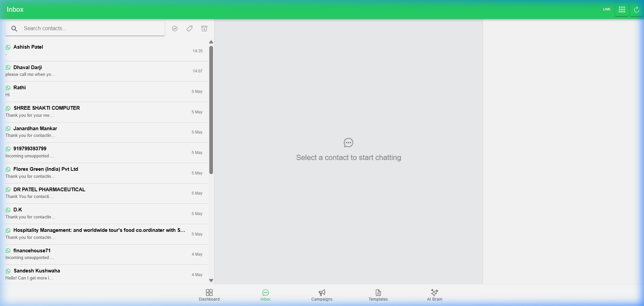Screen dimensions: 644x306
Task: Click 'Select a contact to start chatting' text
Action: click(348, 158)
